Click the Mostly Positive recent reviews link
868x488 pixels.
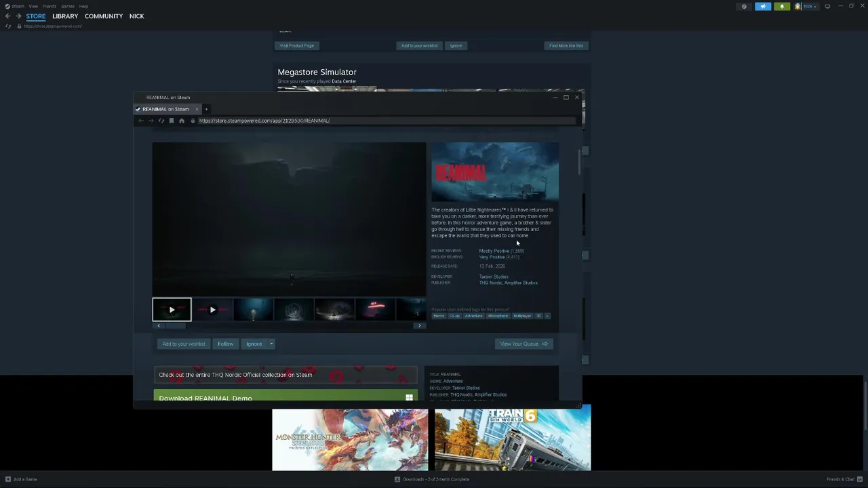494,251
